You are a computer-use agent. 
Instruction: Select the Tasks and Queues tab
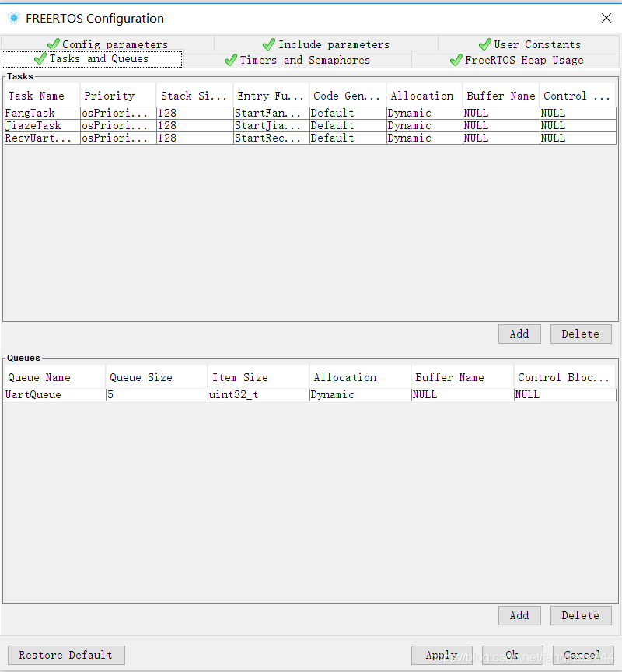click(x=92, y=58)
